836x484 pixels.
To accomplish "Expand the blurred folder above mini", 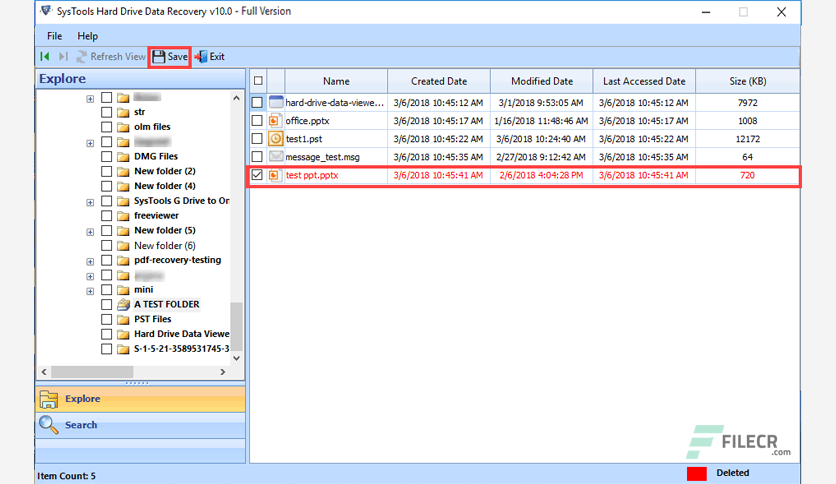I will tap(90, 277).
